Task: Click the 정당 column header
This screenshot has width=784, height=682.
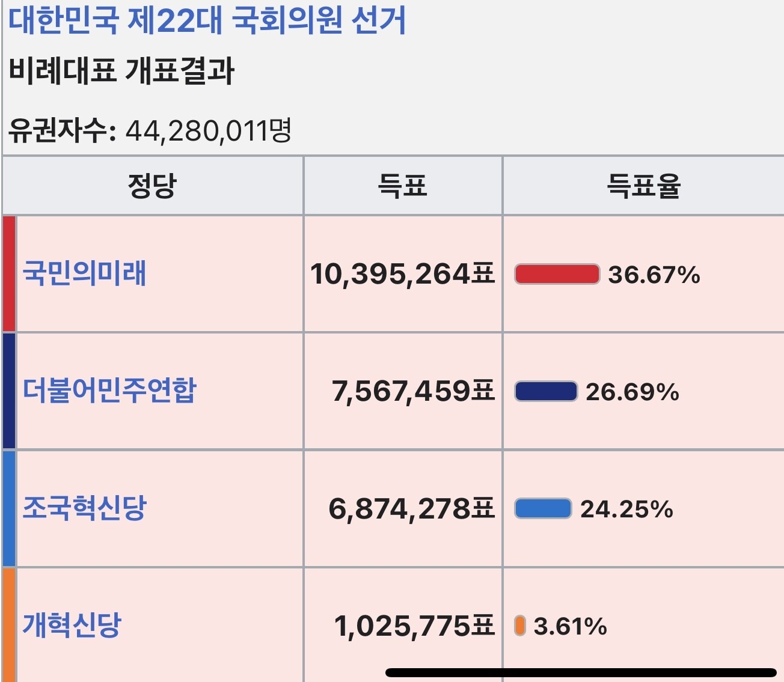Action: click(x=152, y=186)
